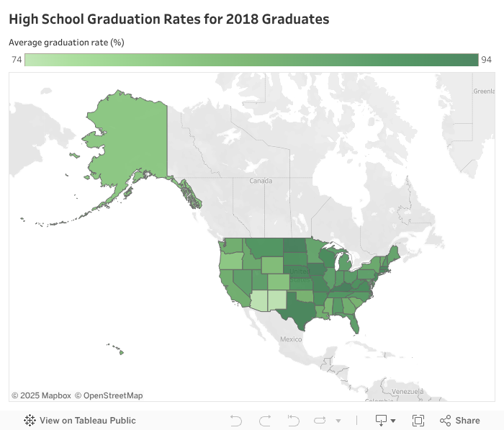Screen dimensions: 504x430
Task: Expand the refresh options dropdown arrow
Action: [338, 421]
